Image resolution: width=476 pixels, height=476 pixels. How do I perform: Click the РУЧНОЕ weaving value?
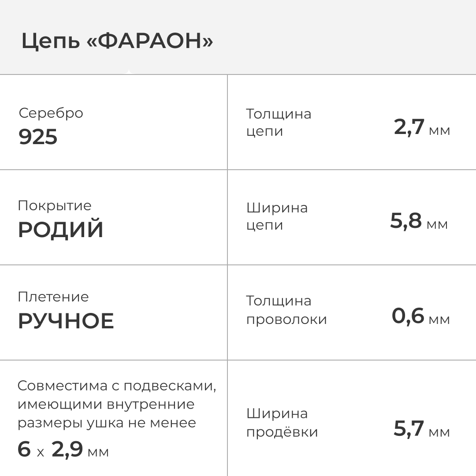tap(66, 321)
